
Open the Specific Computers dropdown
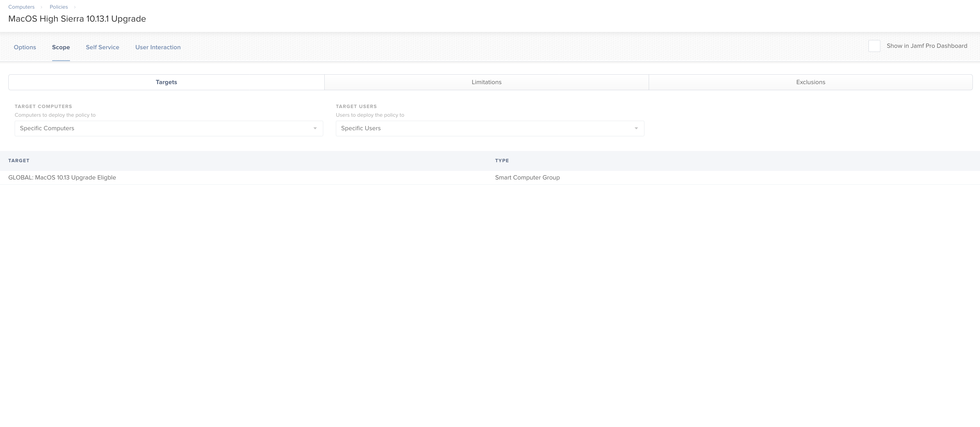[169, 128]
